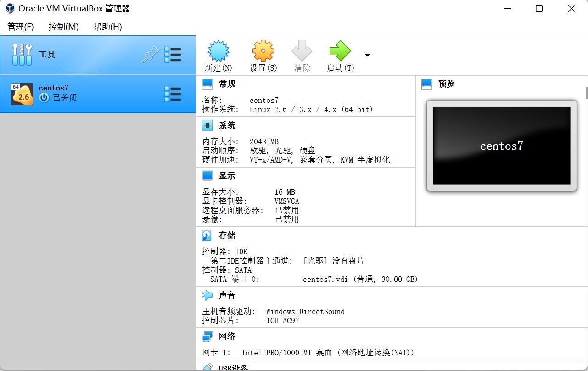Open the dropdown arrow beside 启动(T)
Image resolution: width=588 pixels, height=371 pixels.
pyautogui.click(x=367, y=55)
